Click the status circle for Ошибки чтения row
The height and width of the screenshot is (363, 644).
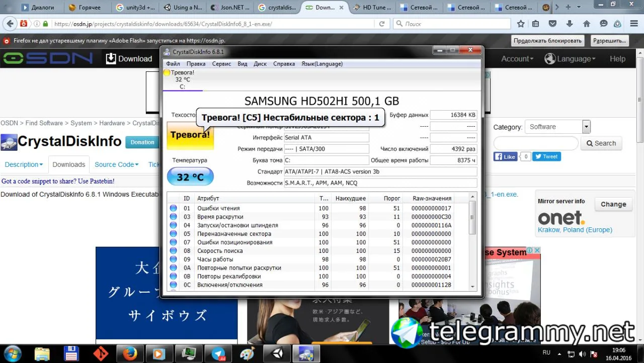174,208
